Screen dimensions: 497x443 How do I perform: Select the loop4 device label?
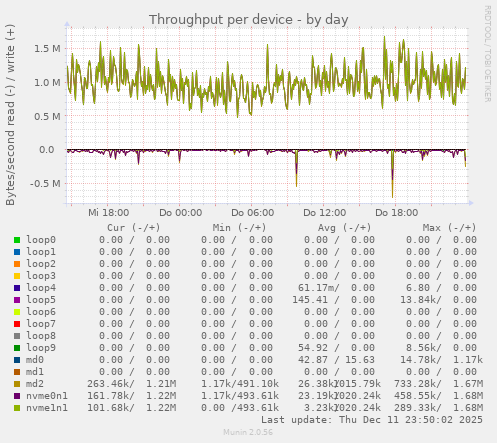coord(41,288)
